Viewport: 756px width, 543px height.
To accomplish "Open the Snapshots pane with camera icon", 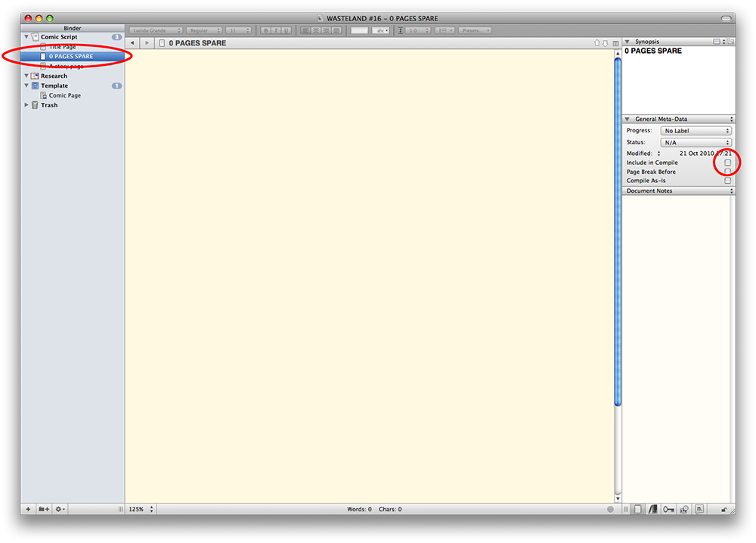I will 684,510.
